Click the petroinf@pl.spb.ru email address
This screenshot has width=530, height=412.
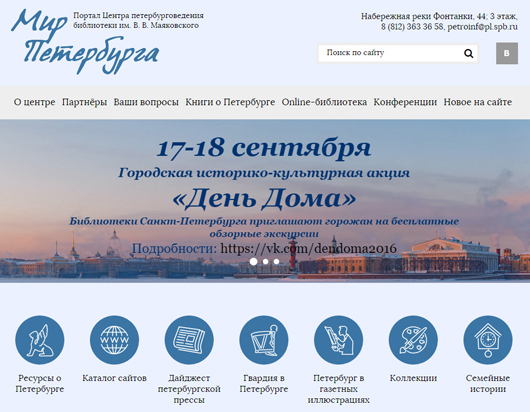coord(482,27)
